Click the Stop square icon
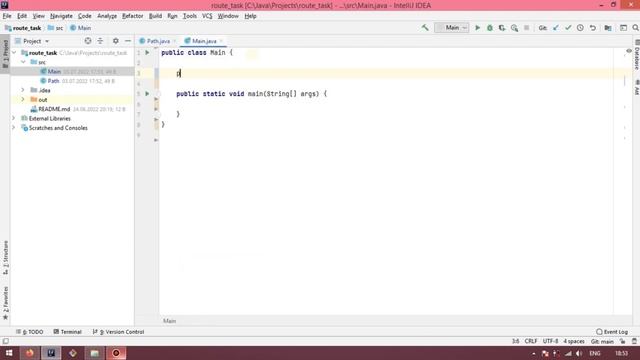 click(x=527, y=28)
